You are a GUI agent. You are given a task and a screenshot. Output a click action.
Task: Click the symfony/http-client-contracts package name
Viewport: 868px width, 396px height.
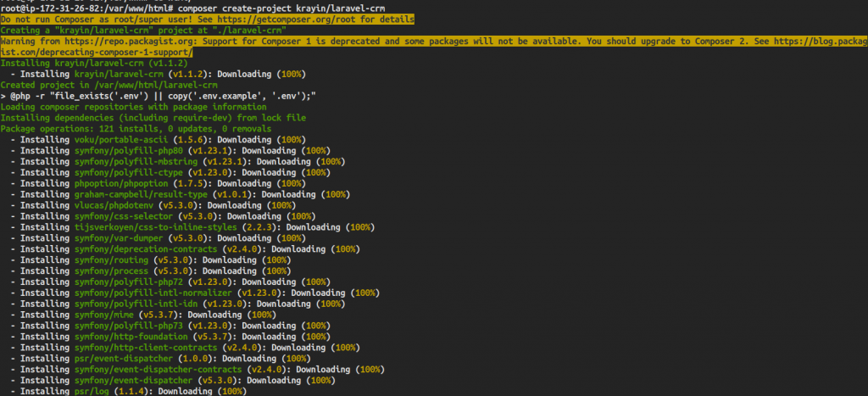(x=146, y=348)
